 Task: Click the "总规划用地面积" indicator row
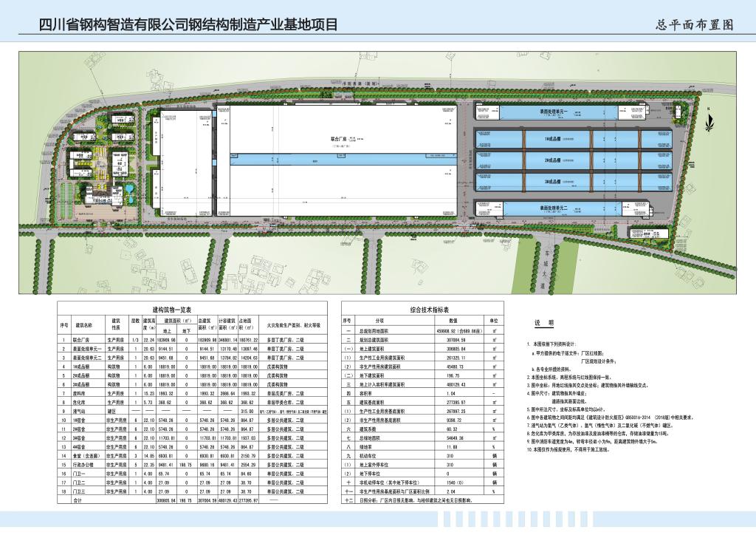(422, 332)
